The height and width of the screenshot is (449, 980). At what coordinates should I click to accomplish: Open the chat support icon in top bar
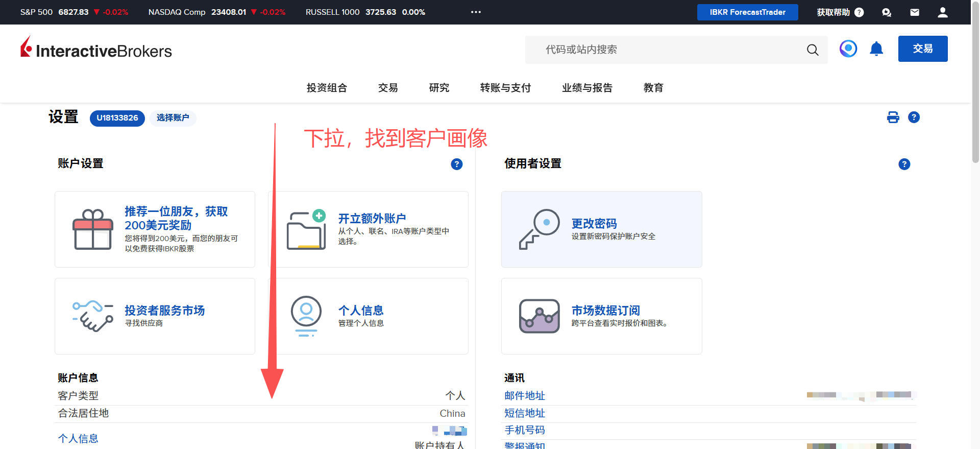coord(887,12)
